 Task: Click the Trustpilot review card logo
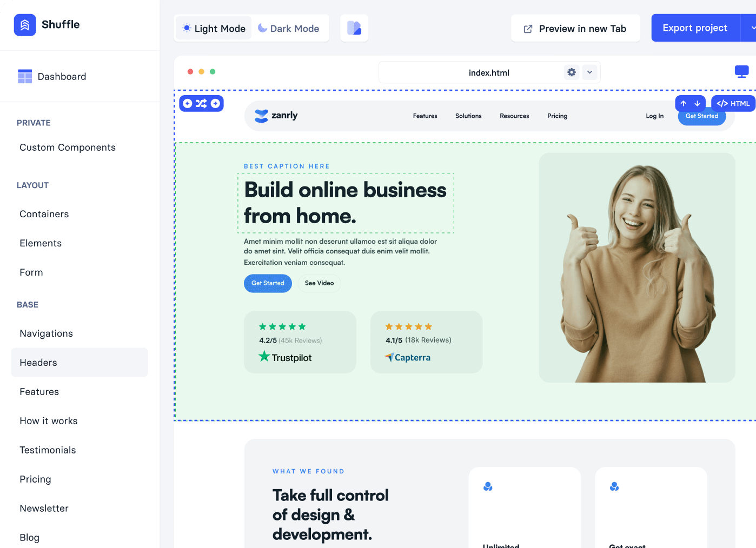point(285,357)
